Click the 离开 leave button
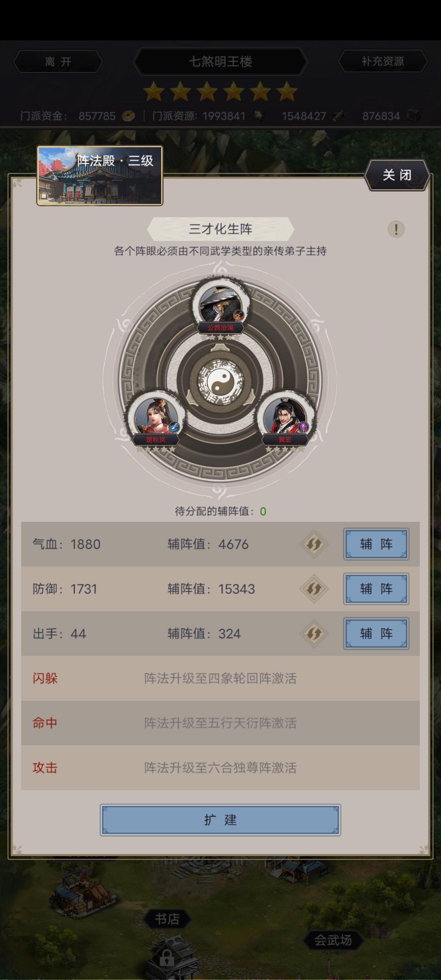The width and height of the screenshot is (441, 980). [58, 62]
